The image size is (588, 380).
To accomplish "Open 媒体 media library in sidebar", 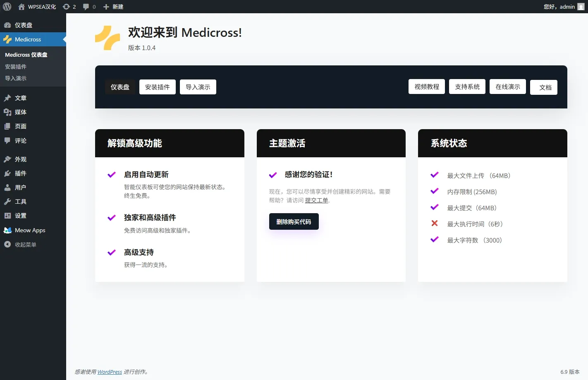I will pos(20,112).
